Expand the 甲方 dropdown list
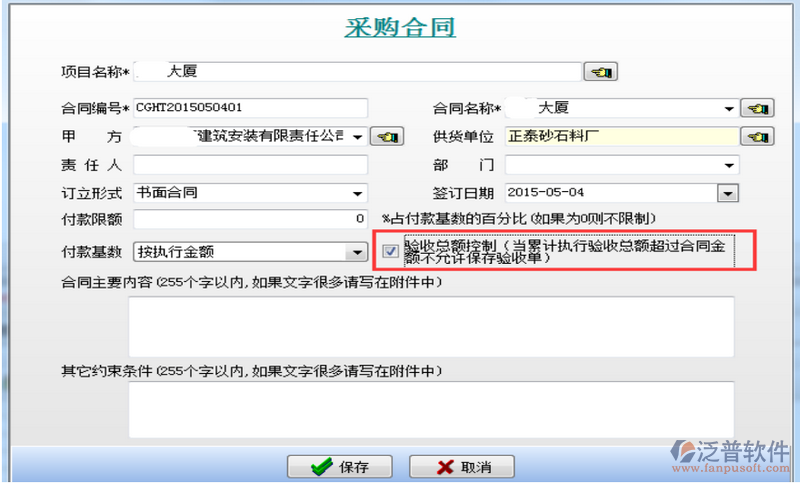Viewport: 800px width, 484px height. pyautogui.click(x=358, y=137)
